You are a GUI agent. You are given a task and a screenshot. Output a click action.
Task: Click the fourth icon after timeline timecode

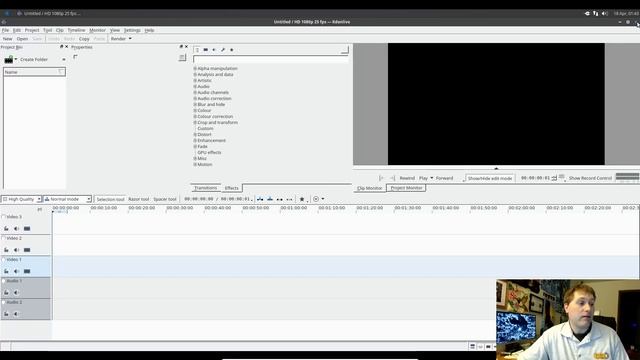click(x=289, y=199)
